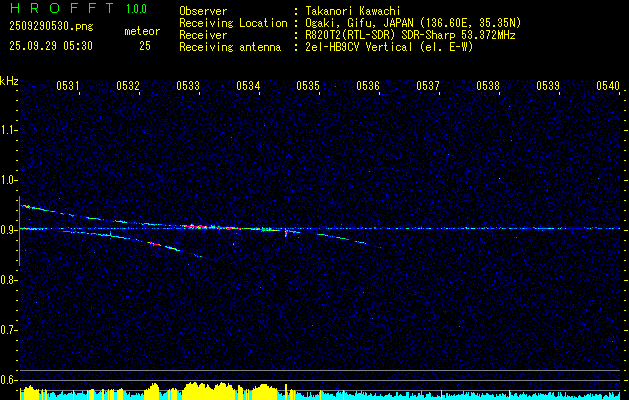629x400 pixels.
Task: Select the 0533 time tick label
Action: coord(188,87)
